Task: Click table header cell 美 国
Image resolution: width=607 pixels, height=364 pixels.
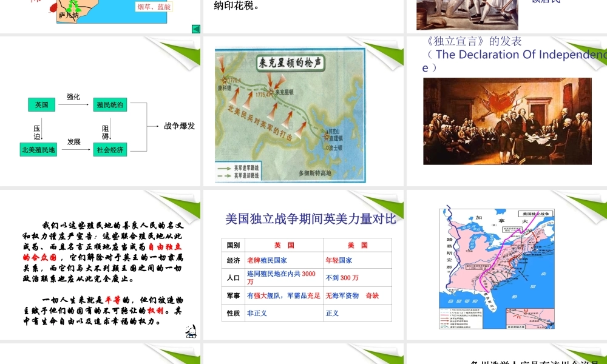Action: click(358, 245)
